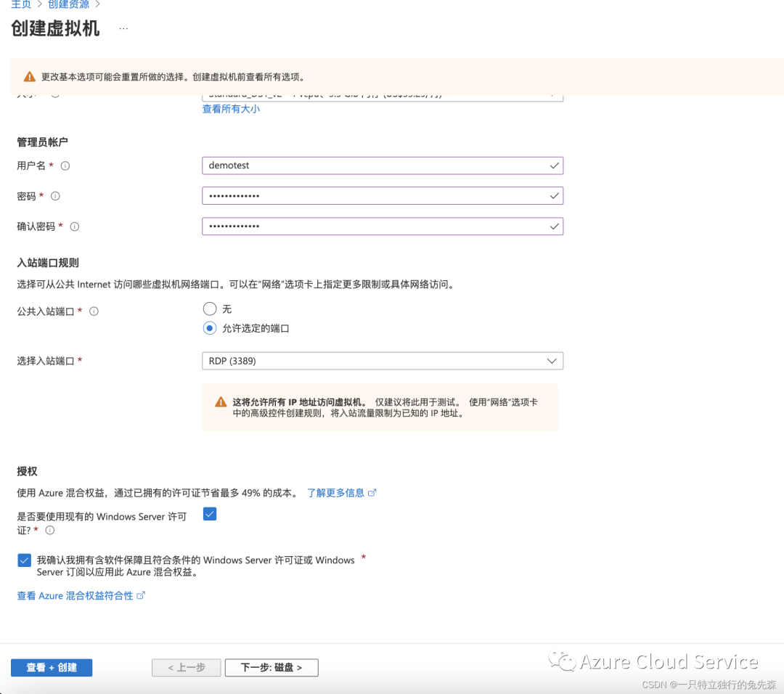
Task: Select the 允许选定的端口 radio option
Action: coord(210,328)
